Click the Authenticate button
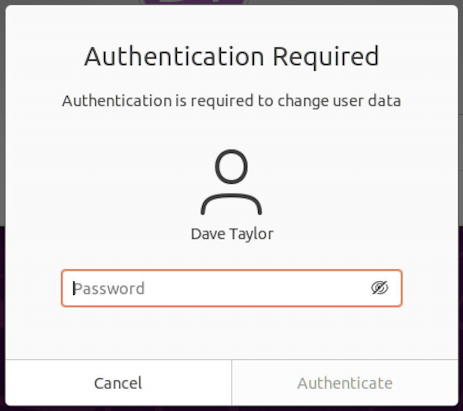463x411 pixels. coord(345,383)
